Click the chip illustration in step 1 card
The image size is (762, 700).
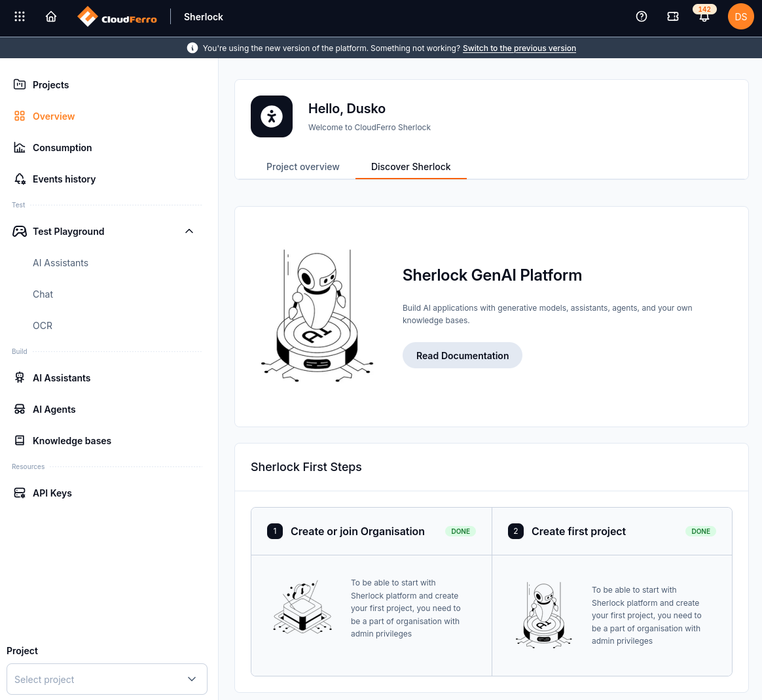click(302, 607)
